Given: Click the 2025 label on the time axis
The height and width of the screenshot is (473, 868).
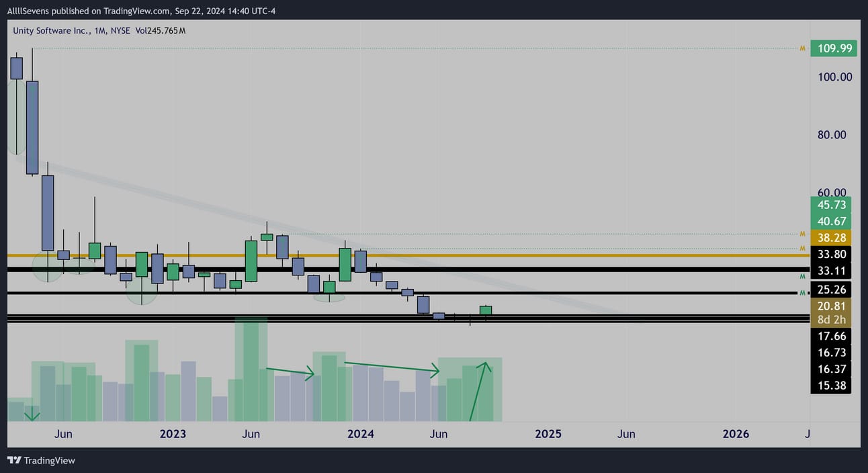Looking at the screenshot, I should click(548, 434).
